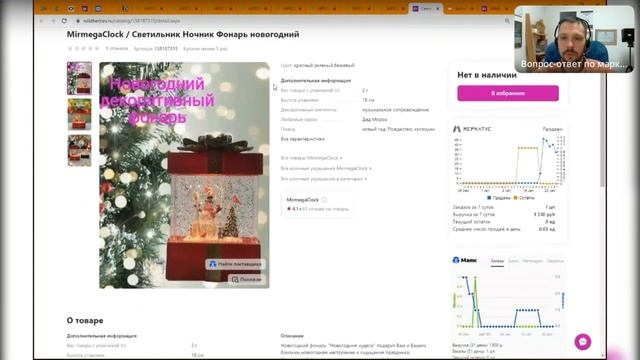The width and height of the screenshot is (640, 360).
Task: Click the Маяк logo in the lower widget
Action: (x=464, y=260)
